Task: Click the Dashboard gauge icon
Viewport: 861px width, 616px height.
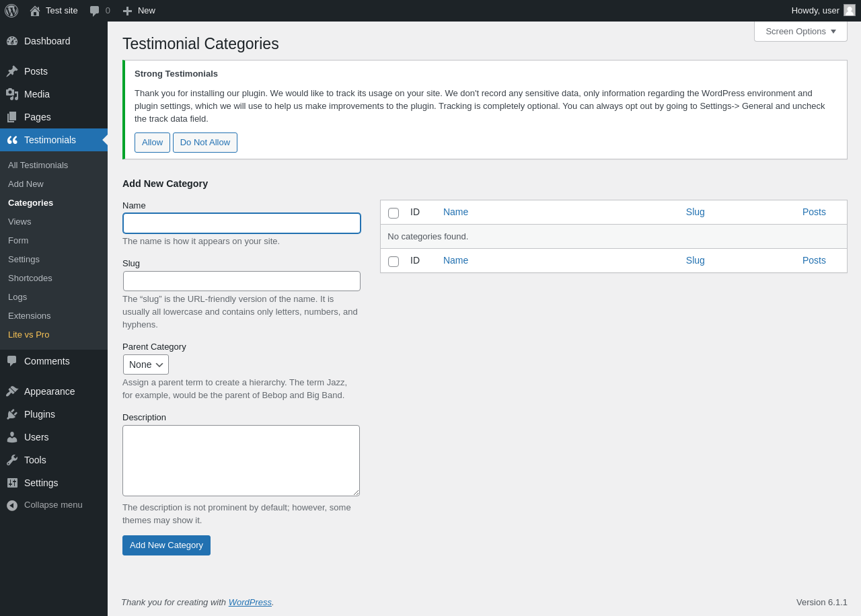Action: click(12, 41)
